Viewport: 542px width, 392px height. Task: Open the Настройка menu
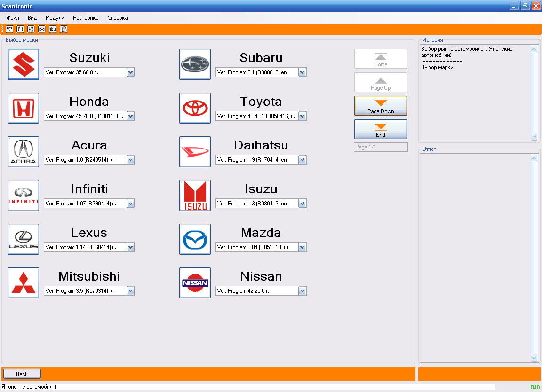86,18
